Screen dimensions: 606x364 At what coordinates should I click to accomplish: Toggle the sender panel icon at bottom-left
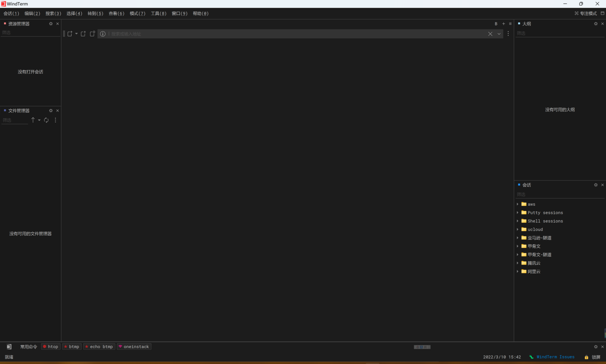coord(9,347)
